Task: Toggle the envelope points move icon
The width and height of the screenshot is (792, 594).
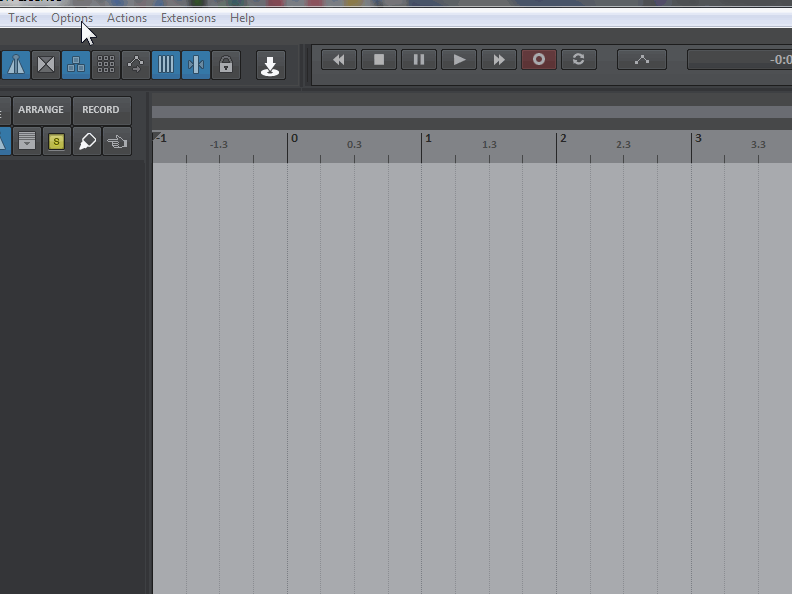Action: (x=136, y=65)
